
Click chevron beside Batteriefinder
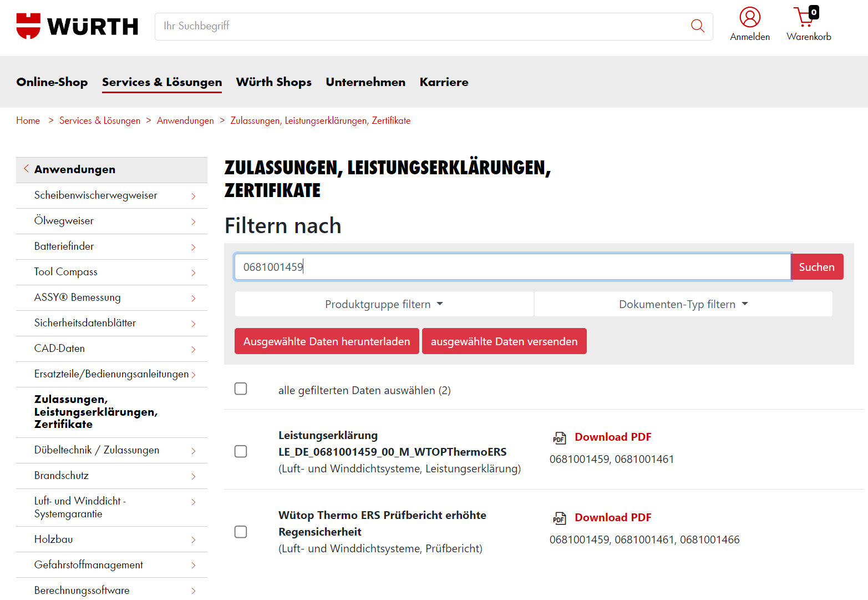click(x=194, y=247)
